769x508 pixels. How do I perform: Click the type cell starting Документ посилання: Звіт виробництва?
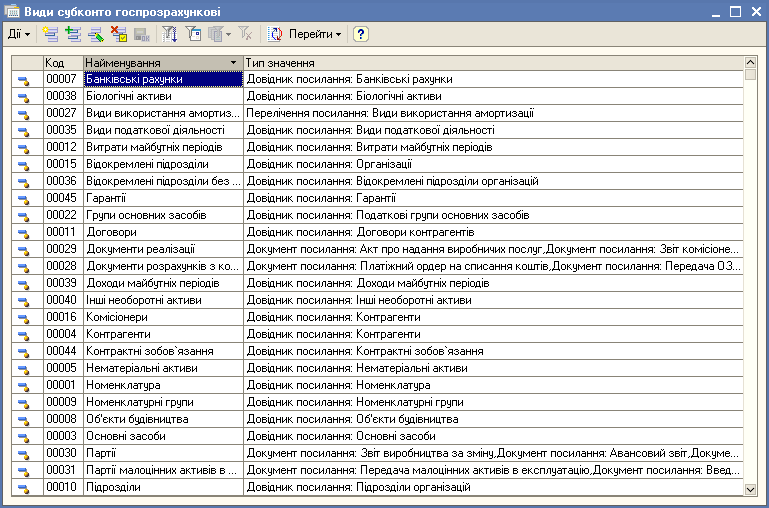coord(493,453)
